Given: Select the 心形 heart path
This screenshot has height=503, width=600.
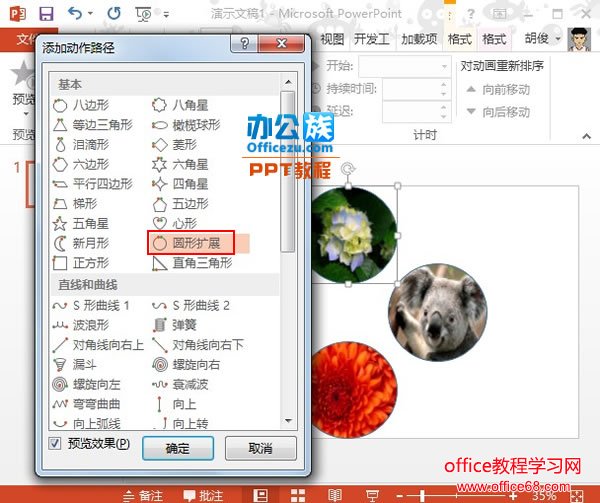Looking at the screenshot, I should coord(174,223).
